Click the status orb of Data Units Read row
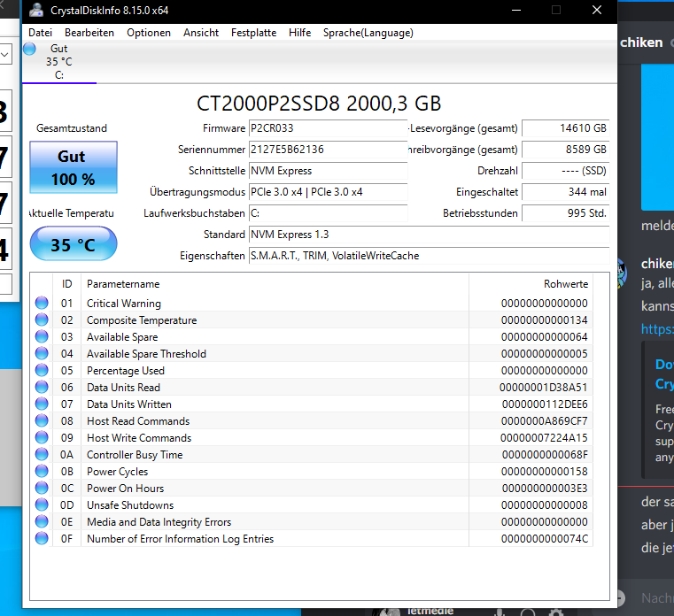 42,387
